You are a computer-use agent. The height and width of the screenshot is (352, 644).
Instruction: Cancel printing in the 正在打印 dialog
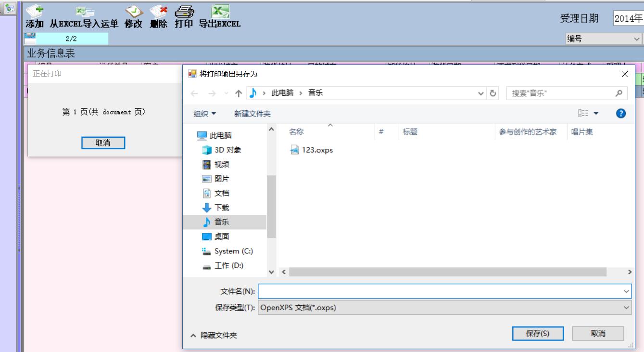tap(103, 143)
